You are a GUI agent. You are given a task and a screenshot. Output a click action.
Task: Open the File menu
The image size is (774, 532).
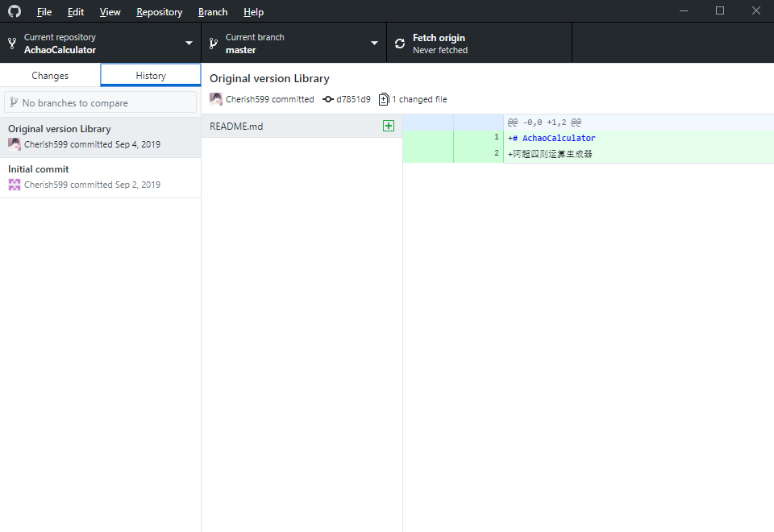[x=44, y=12]
